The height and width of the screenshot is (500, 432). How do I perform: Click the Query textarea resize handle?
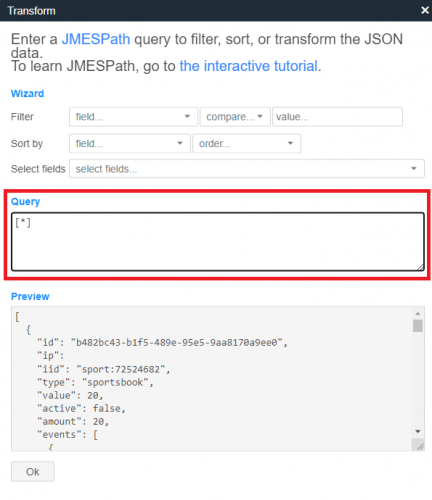(420, 267)
